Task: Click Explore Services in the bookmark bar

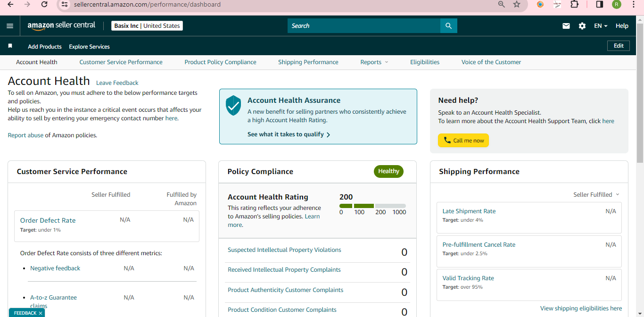Action: pos(89,47)
